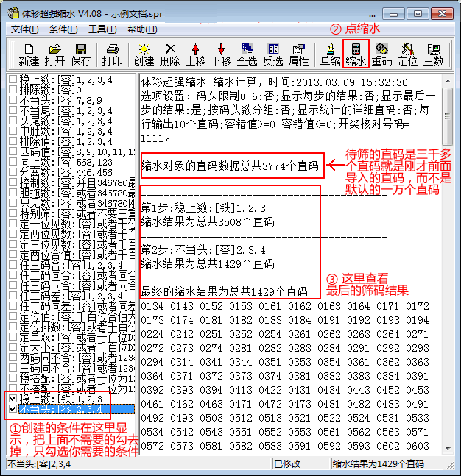Click the 最终的缩水结果为总共1429个直码 line
The image size is (461, 476).
click(x=225, y=292)
